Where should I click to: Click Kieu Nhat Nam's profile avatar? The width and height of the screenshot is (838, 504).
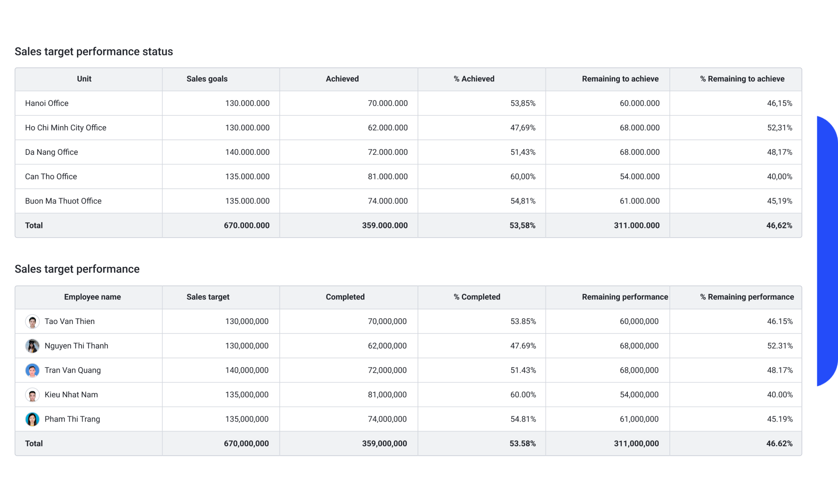tap(32, 394)
